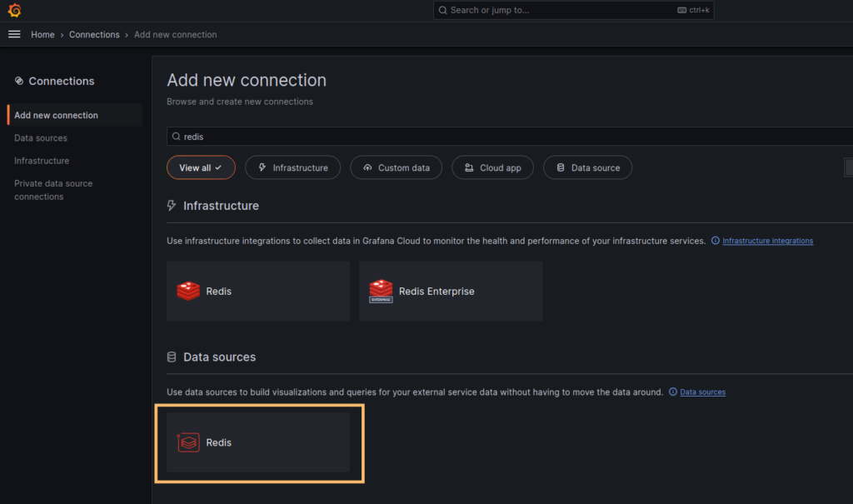Go to Home breadcrumb
The image size is (853, 504).
pyautogui.click(x=42, y=34)
